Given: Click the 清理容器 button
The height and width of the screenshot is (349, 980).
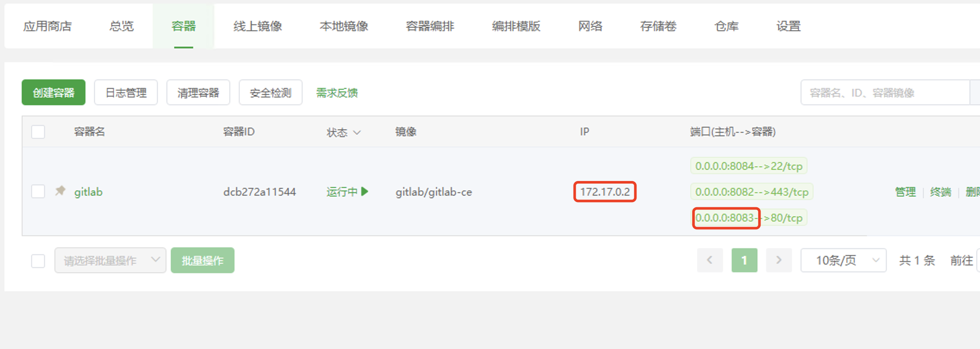Looking at the screenshot, I should click(198, 92).
